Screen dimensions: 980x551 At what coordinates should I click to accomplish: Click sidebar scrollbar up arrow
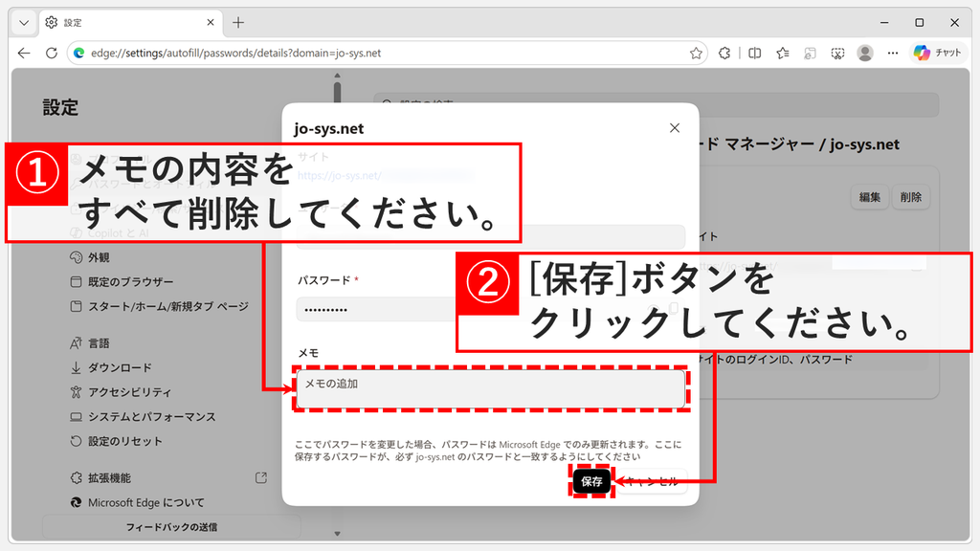(338, 76)
